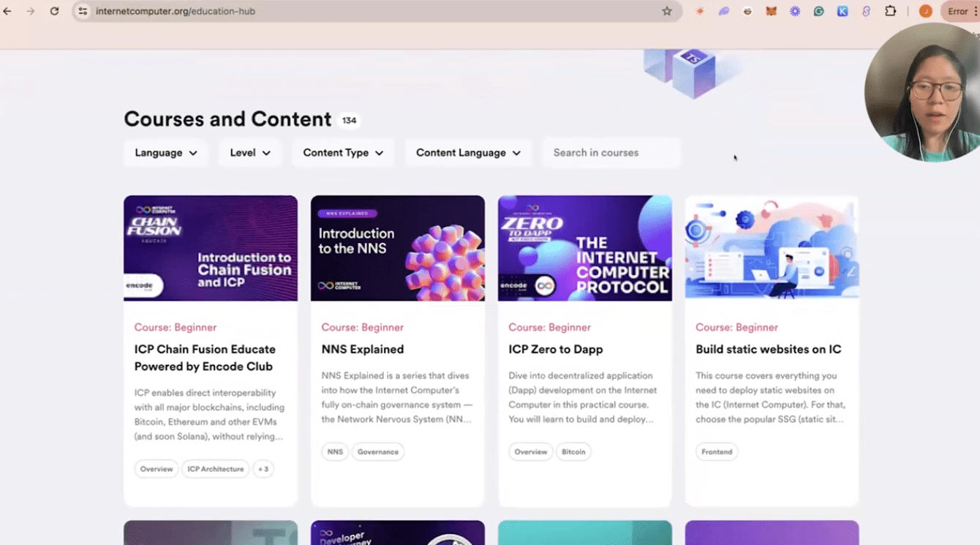Open the Introduction to the NNS thumbnail
980x545 pixels.
click(398, 248)
